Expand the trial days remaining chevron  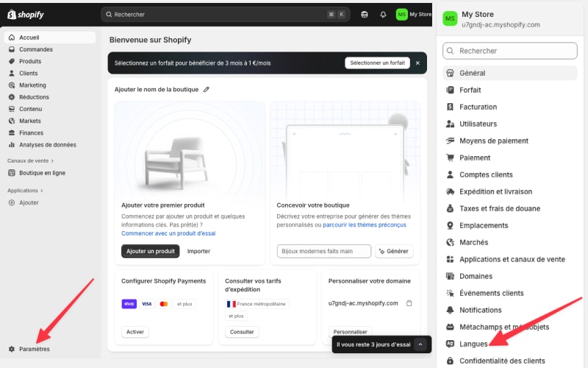coord(420,344)
